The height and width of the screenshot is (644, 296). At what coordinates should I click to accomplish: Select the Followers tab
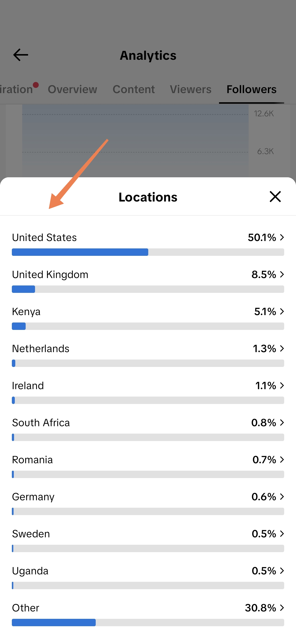[251, 89]
